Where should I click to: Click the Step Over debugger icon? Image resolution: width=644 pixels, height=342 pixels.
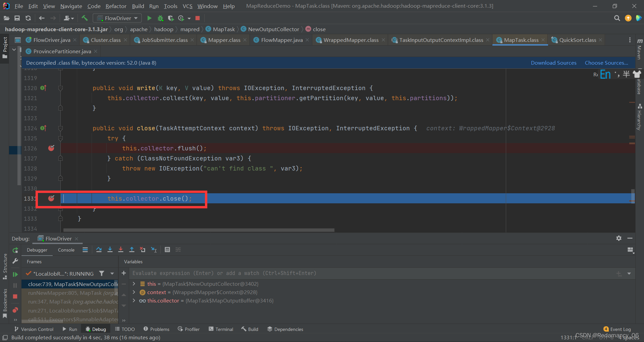[99, 250]
